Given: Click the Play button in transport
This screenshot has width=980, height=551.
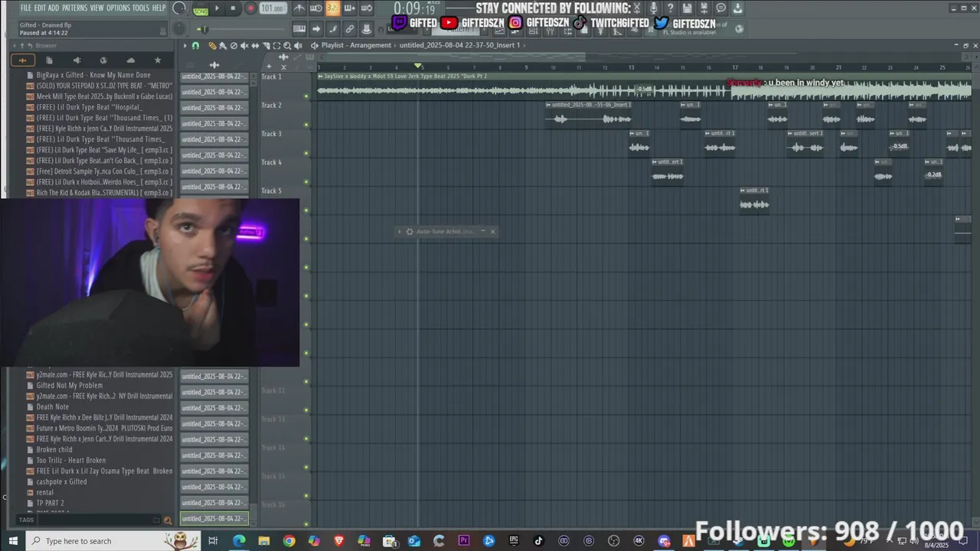Looking at the screenshot, I should [217, 8].
